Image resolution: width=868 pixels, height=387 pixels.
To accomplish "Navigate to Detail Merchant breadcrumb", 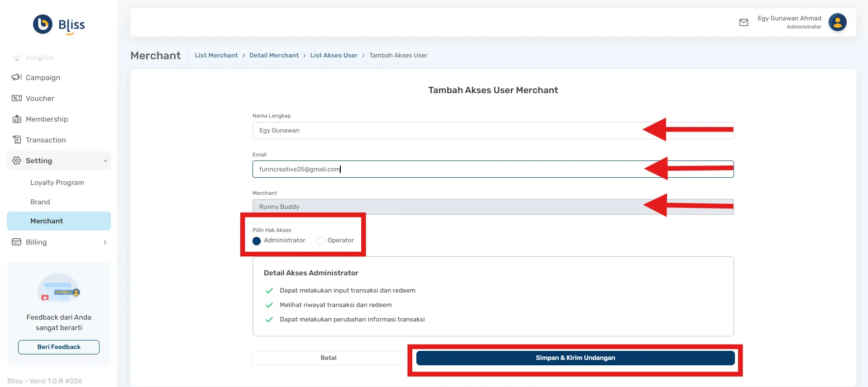I will click(x=274, y=55).
